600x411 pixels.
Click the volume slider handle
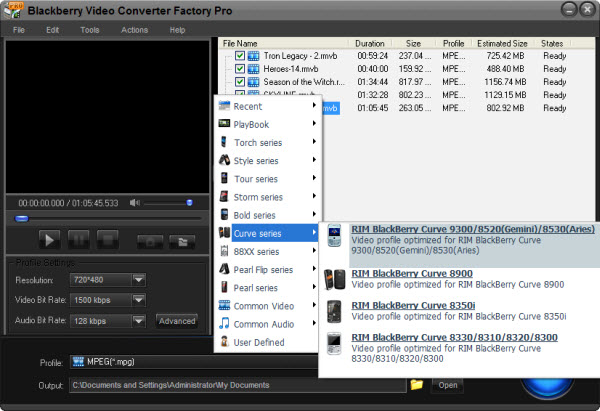pyautogui.click(x=189, y=203)
